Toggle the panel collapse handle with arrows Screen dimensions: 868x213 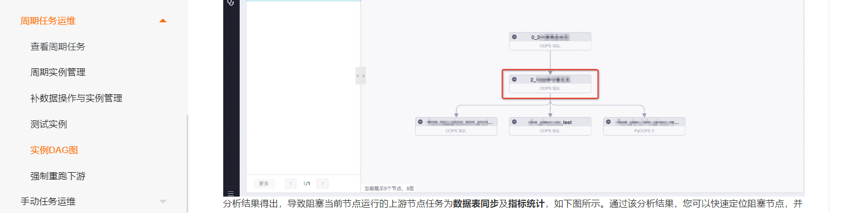pyautogui.click(x=361, y=76)
